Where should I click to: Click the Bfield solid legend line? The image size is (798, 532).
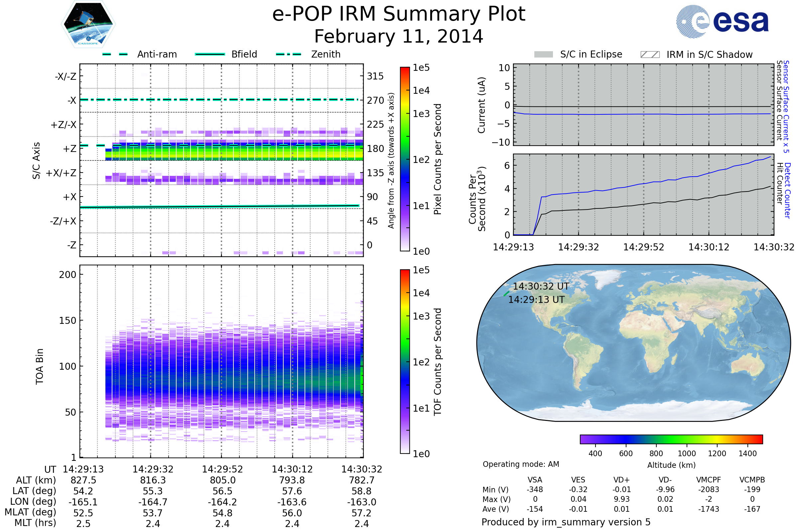210,54
